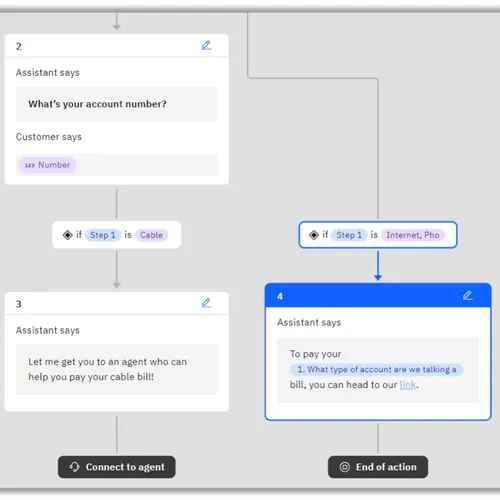Edit step 4 using its pencil icon
Image resolution: width=500 pixels, height=500 pixels.
[467, 295]
